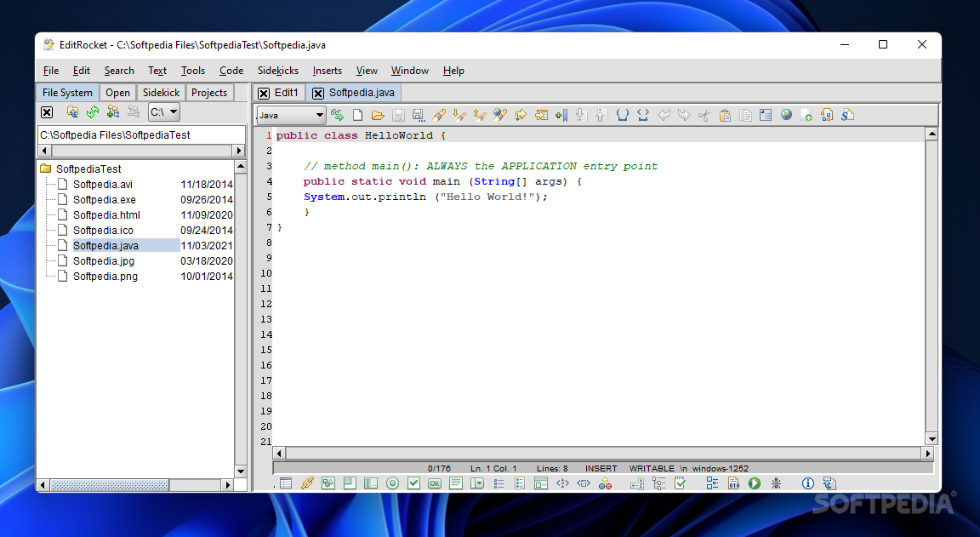Image resolution: width=980 pixels, height=537 pixels.
Task: Click the Cut scissors icon
Action: click(x=704, y=115)
